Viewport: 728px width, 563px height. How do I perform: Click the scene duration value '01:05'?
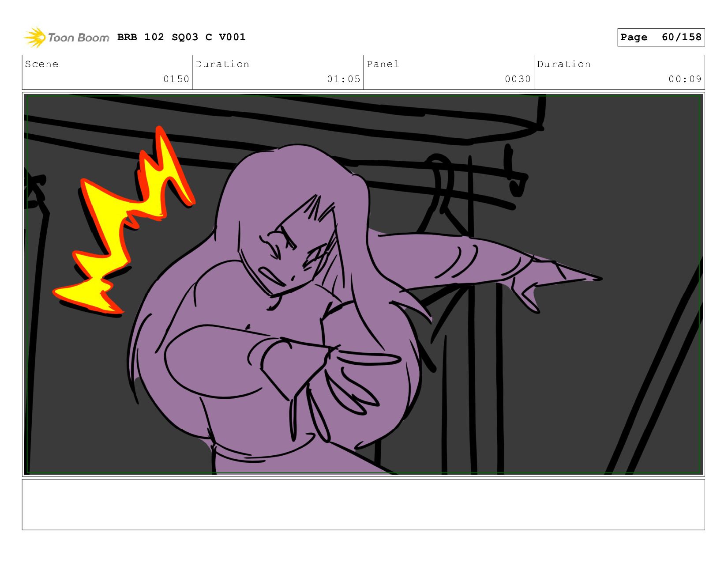tap(344, 79)
